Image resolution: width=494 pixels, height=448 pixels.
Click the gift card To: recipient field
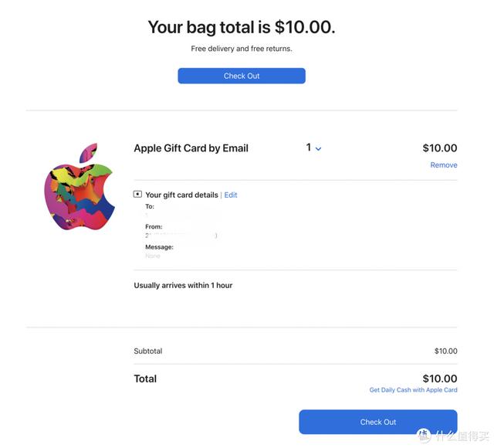[150, 207]
